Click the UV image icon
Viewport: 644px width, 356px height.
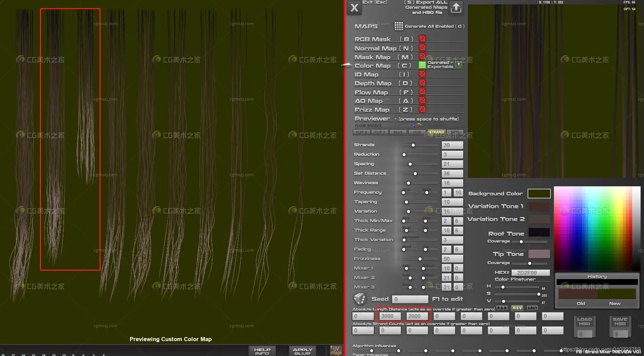(x=336, y=350)
